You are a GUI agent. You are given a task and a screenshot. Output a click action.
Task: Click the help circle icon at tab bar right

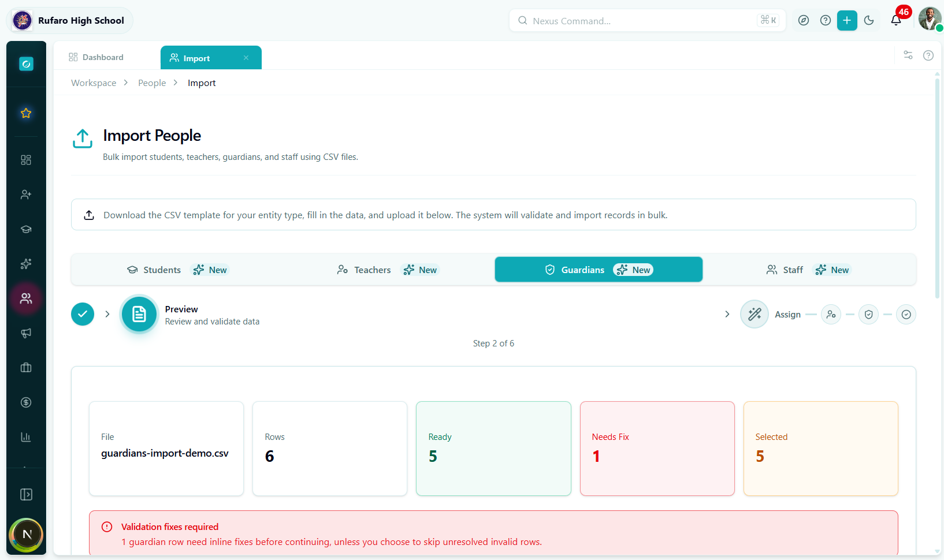(928, 55)
